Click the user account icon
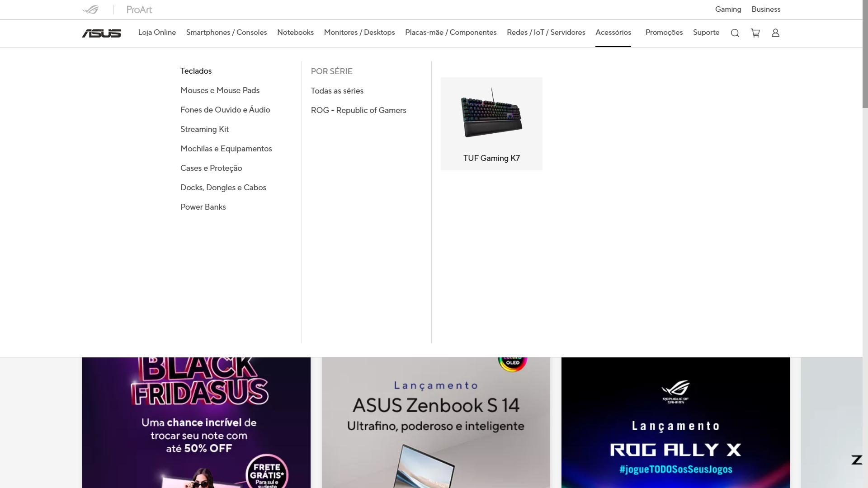The image size is (868, 488). 775,33
